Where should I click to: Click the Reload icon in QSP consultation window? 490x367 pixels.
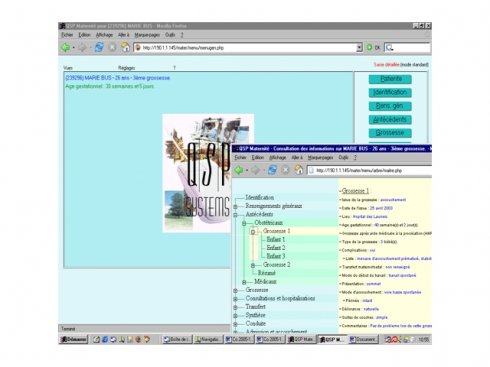272,170
